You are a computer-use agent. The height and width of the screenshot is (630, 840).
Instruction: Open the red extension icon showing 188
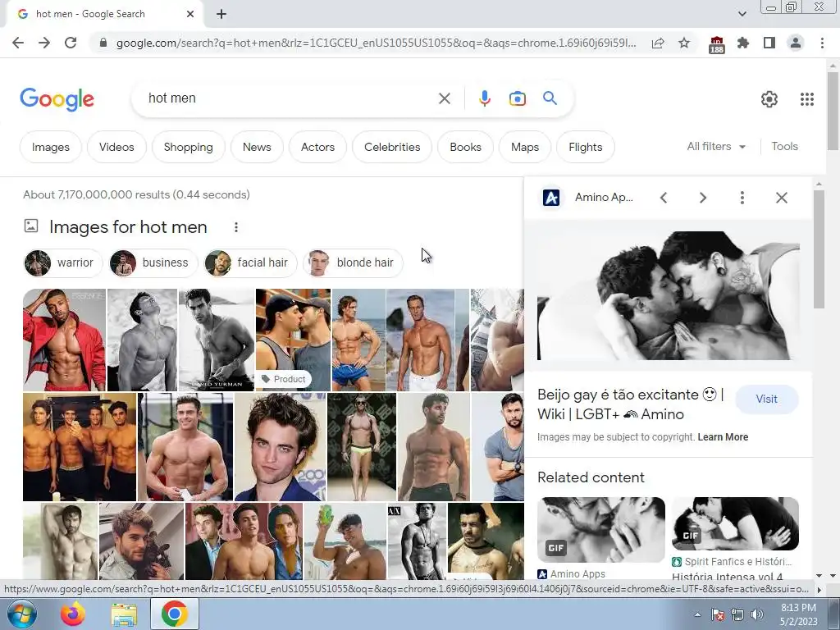[x=716, y=44]
